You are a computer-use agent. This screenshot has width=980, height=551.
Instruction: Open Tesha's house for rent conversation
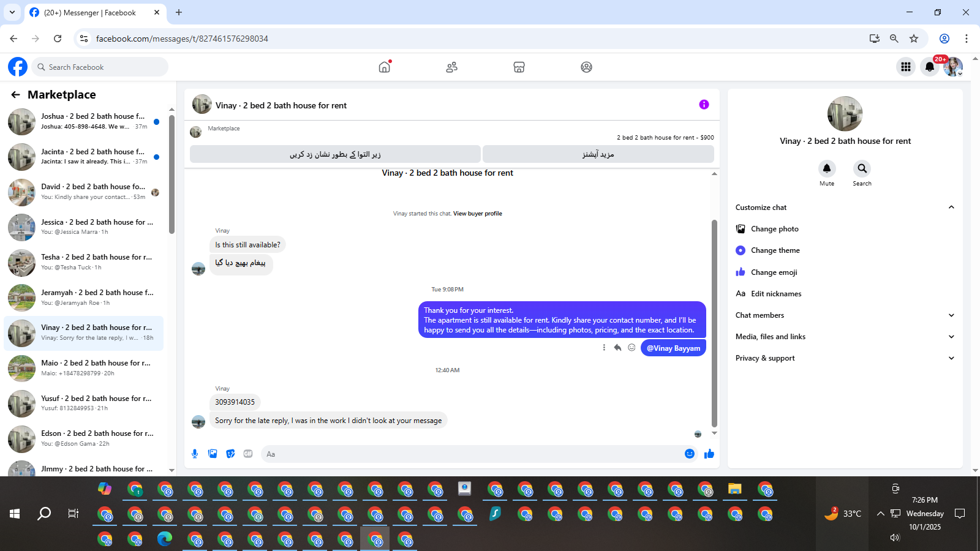tap(84, 263)
